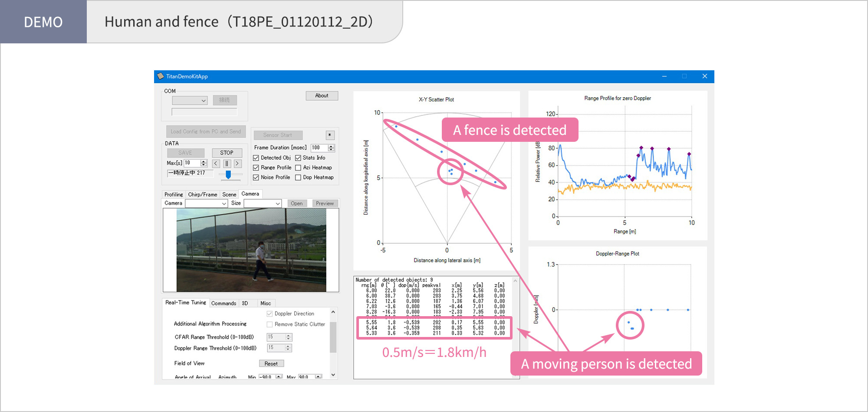Uncheck the Range Profile checkbox
Image resolution: width=868 pixels, height=412 pixels.
[x=256, y=168]
